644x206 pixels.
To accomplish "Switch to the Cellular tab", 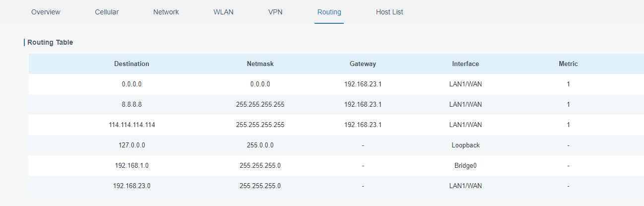I will (x=107, y=12).
